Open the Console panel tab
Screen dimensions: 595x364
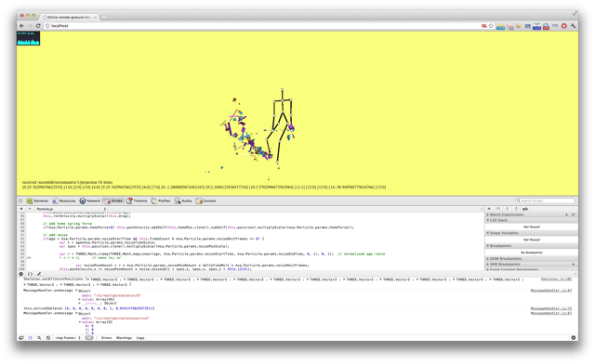tap(206, 201)
